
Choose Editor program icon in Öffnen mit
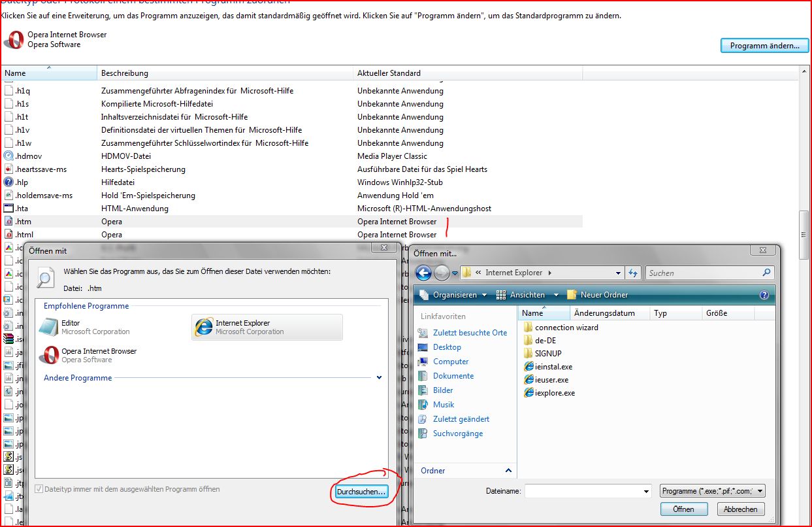click(48, 327)
